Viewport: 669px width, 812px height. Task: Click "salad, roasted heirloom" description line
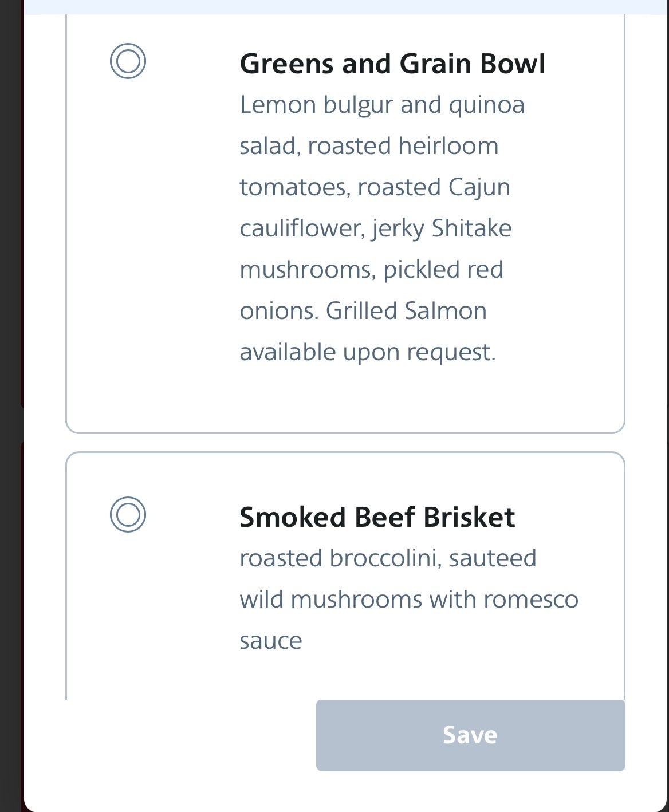pos(369,146)
